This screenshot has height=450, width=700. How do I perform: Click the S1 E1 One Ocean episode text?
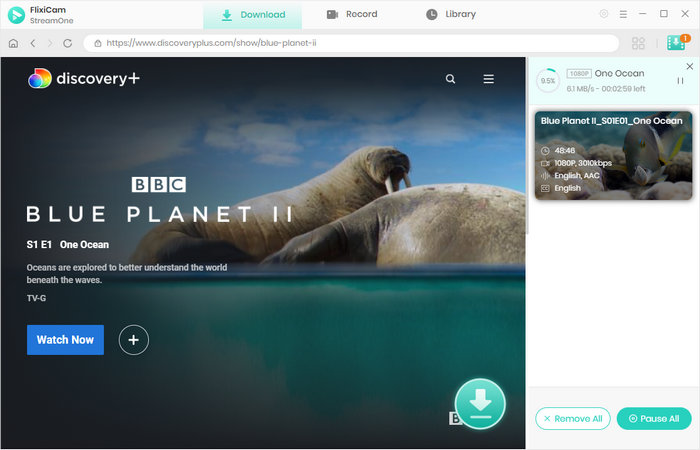67,245
